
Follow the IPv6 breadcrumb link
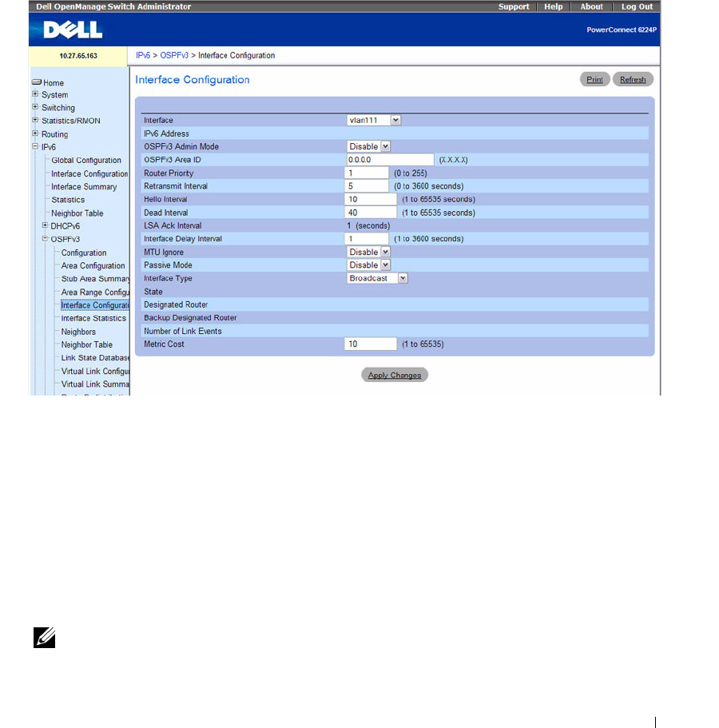point(143,55)
